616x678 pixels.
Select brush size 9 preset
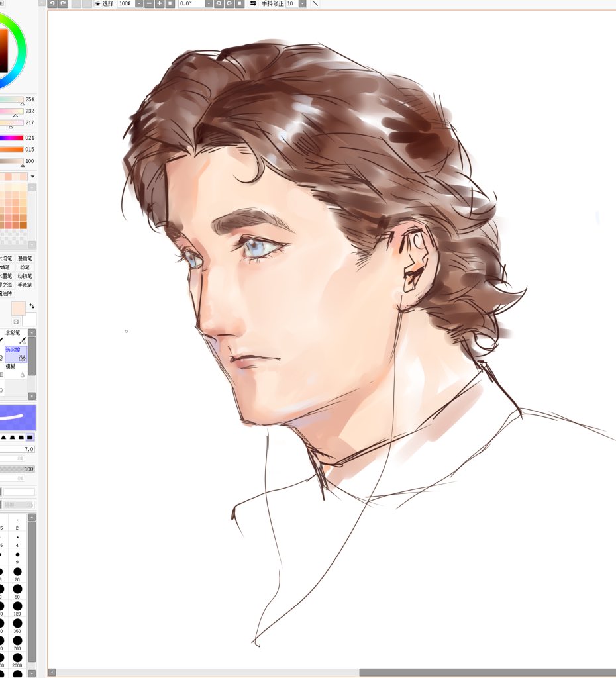point(17,557)
